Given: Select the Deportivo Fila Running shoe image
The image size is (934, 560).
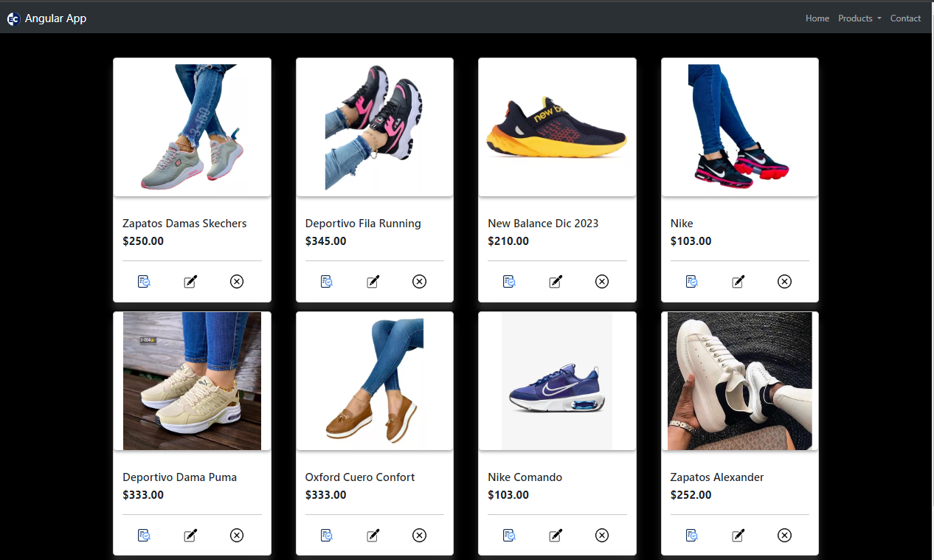Looking at the screenshot, I should pyautogui.click(x=375, y=127).
